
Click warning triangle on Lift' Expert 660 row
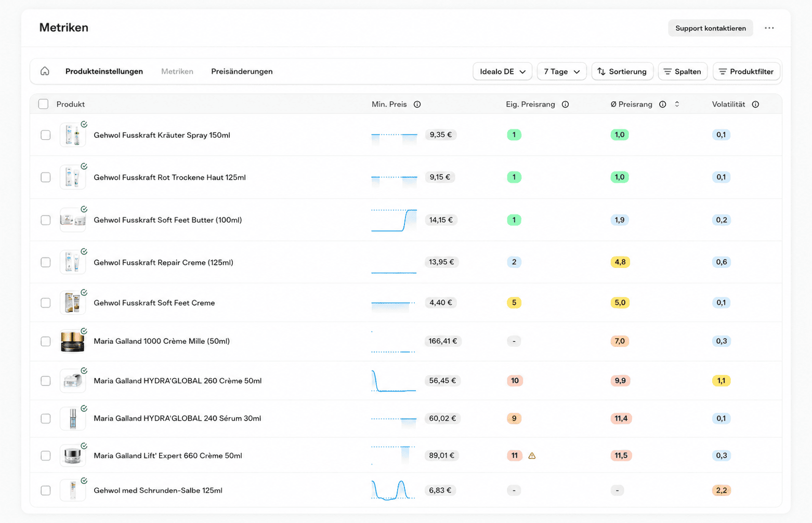pos(532,456)
